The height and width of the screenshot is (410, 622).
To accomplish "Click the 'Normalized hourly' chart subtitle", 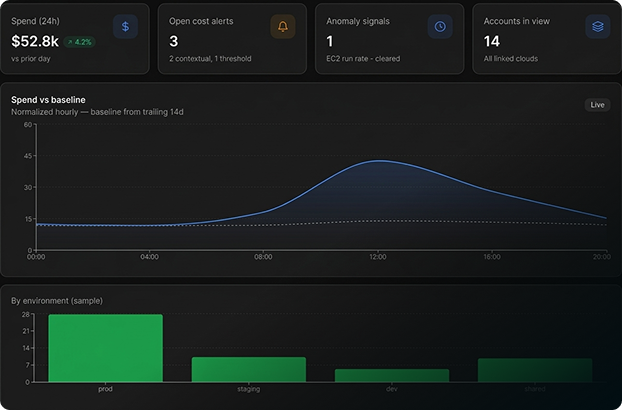I will pyautogui.click(x=97, y=112).
